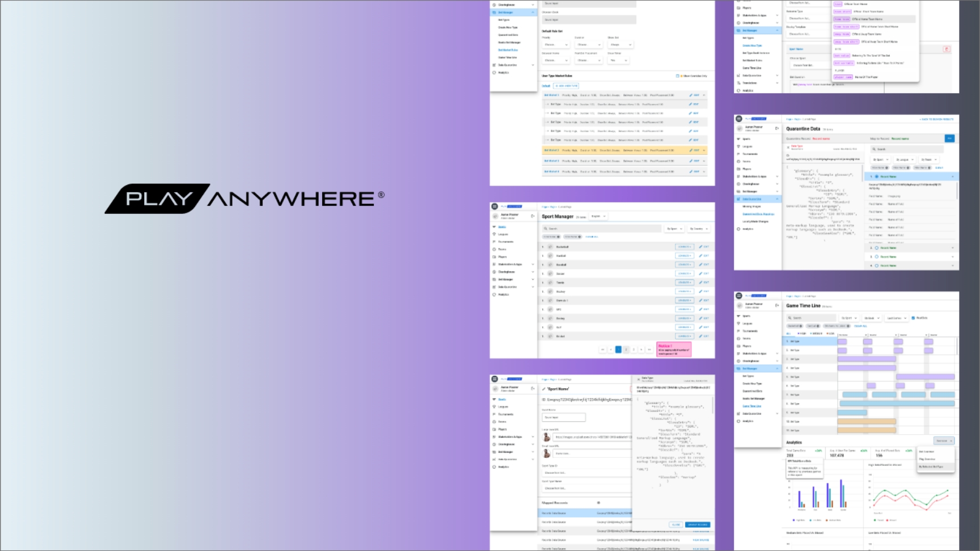Open Leagues in Sport Manager sidebar
The height and width of the screenshot is (551, 980).
point(504,234)
